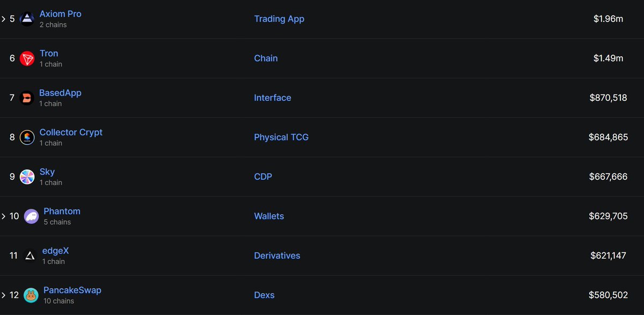Viewport: 644px width, 315px height.
Task: Click the BasedApp logo icon
Action: [x=27, y=98]
